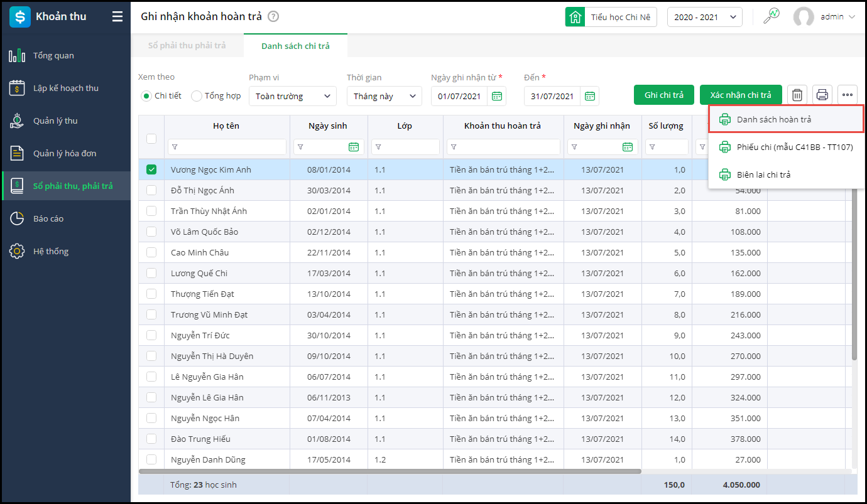
Task: Open the help question mark icon
Action: 273,17
